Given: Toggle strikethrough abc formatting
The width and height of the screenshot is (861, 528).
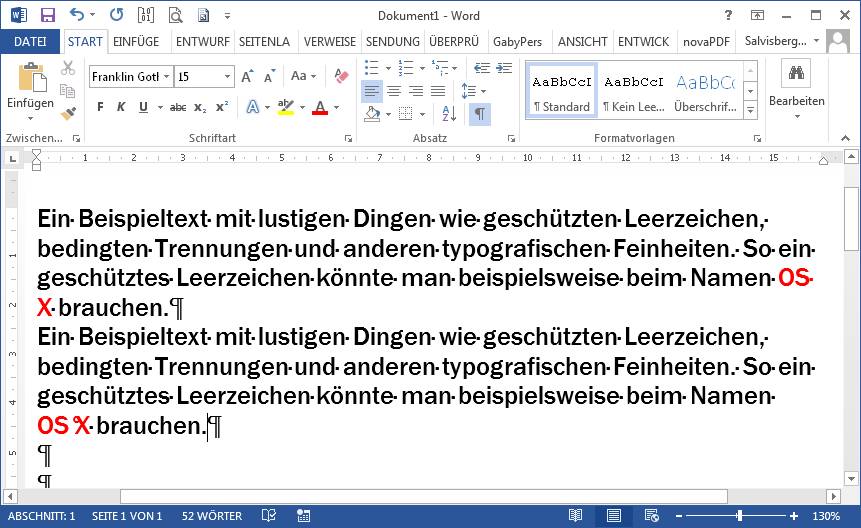Looking at the screenshot, I should pos(178,108).
